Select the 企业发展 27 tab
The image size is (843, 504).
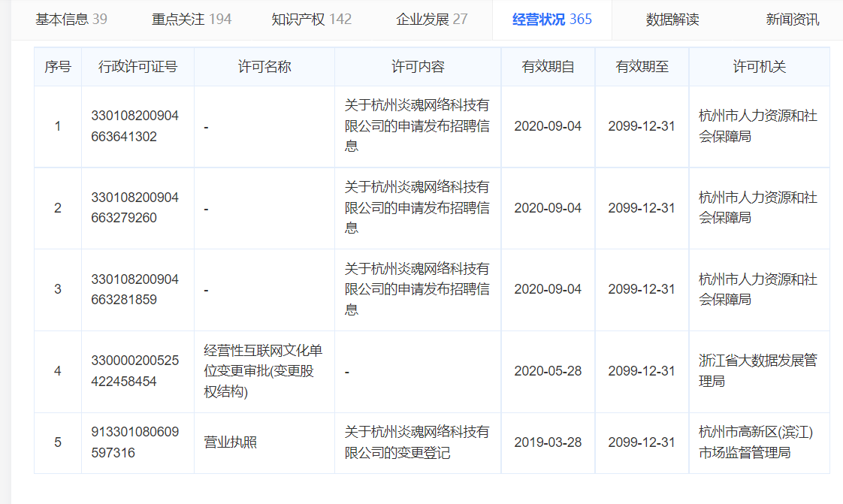[x=432, y=20]
